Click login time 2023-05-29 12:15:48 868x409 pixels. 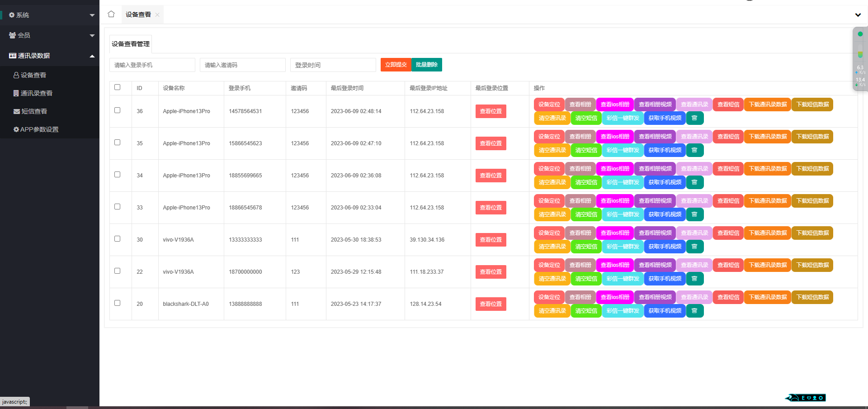pyautogui.click(x=356, y=272)
